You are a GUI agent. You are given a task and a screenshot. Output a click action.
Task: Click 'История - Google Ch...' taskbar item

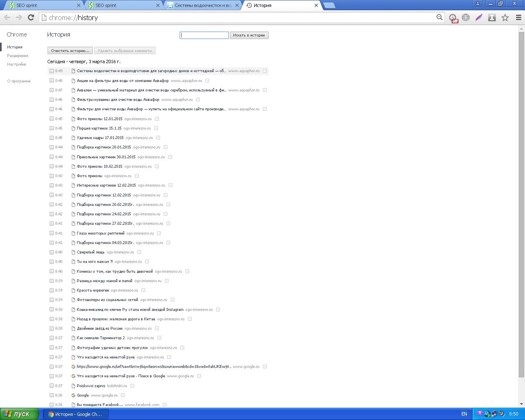coord(77,414)
